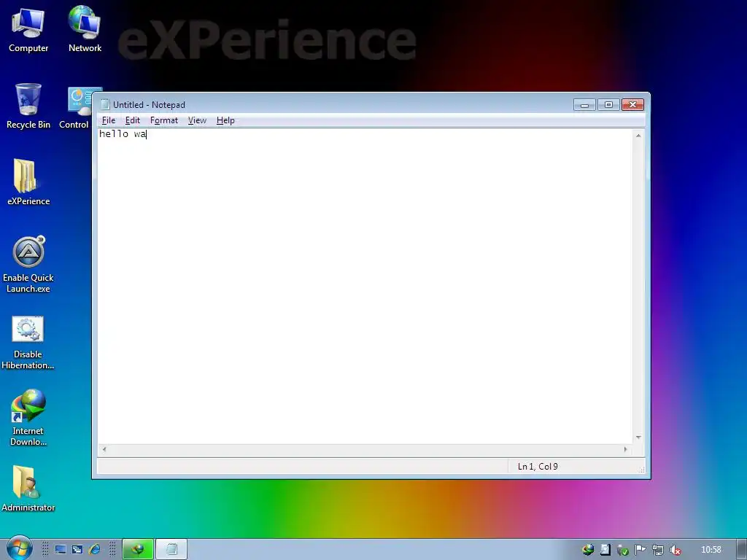
Task: Click the Internet Download Manager tray icon
Action: click(588, 550)
